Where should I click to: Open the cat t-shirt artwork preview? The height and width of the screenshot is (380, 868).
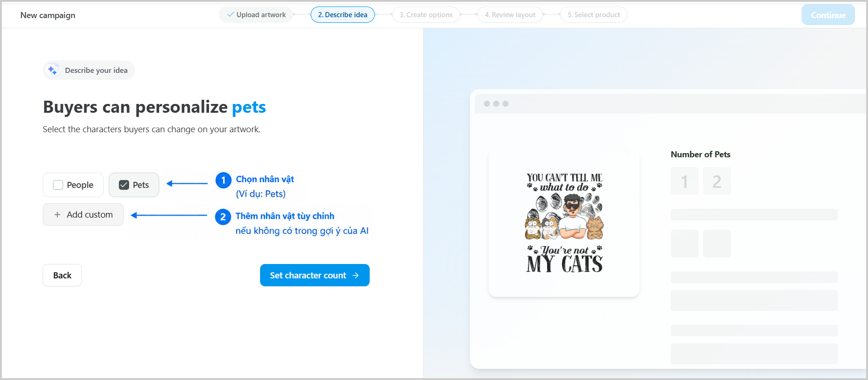coord(564,223)
